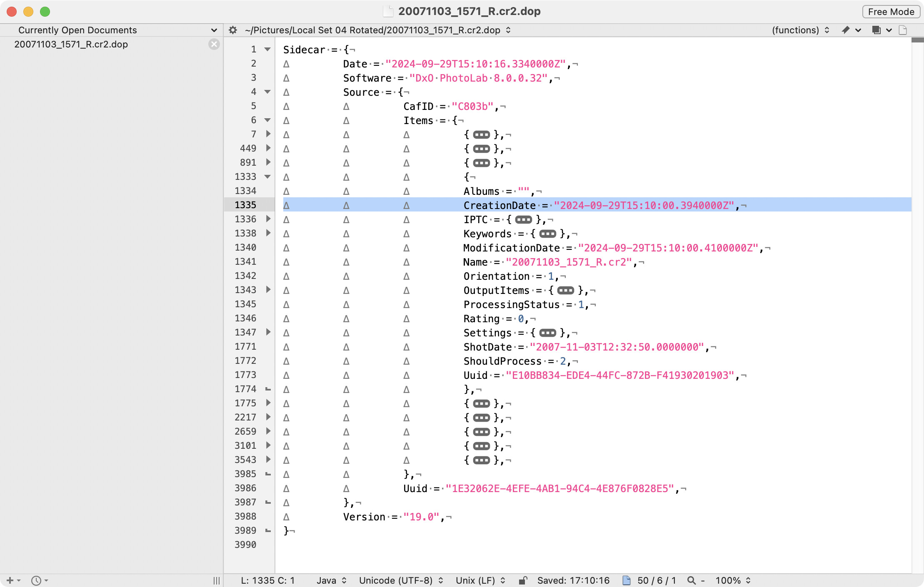Click the counterpart documents icon

pos(876,30)
